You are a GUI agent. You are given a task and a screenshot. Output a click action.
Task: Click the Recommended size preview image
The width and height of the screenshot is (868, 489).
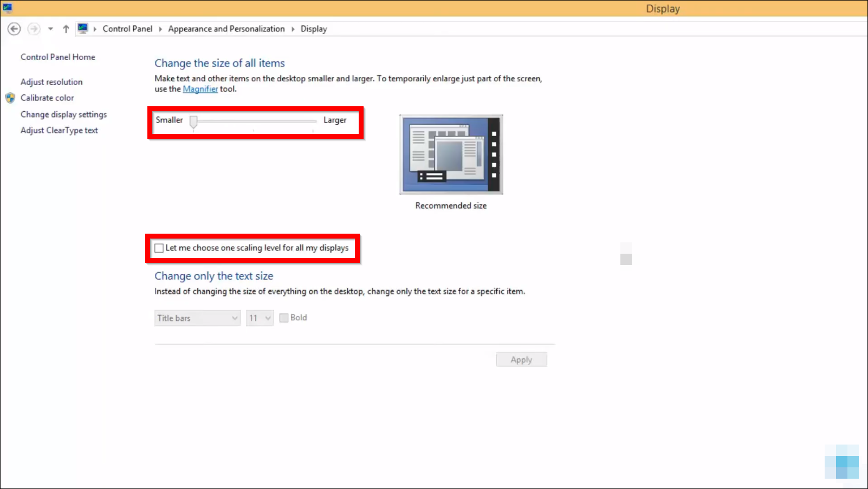click(x=450, y=154)
